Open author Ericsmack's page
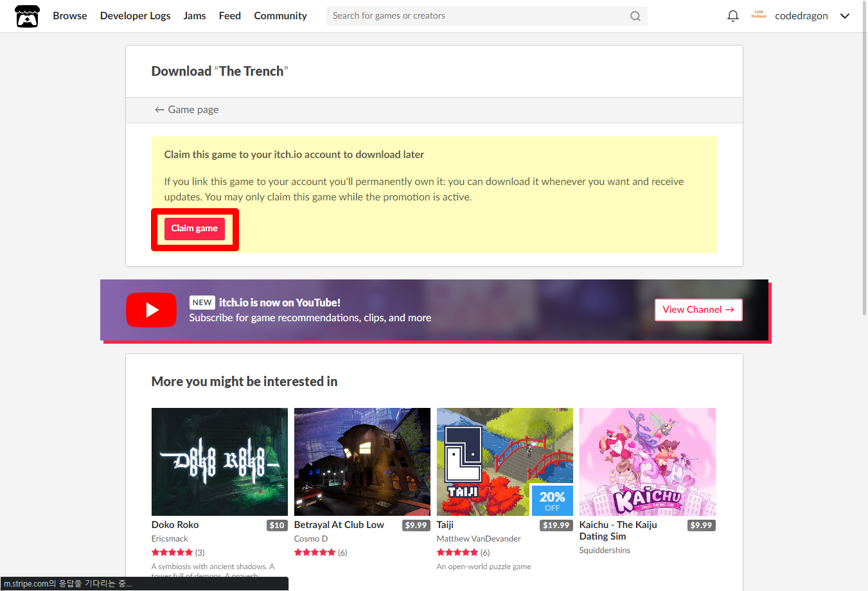Image resolution: width=868 pixels, height=591 pixels. [170, 539]
